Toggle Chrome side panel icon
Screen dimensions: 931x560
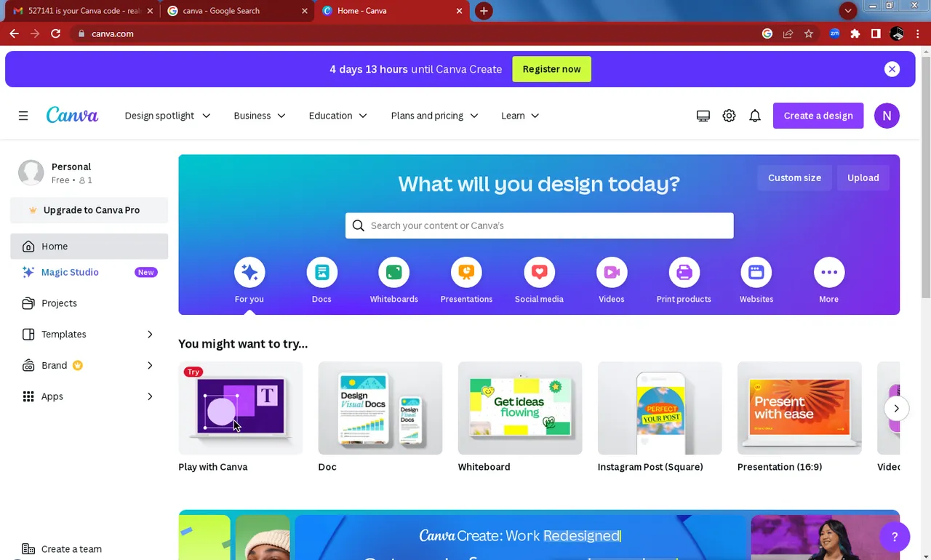pyautogui.click(x=876, y=33)
